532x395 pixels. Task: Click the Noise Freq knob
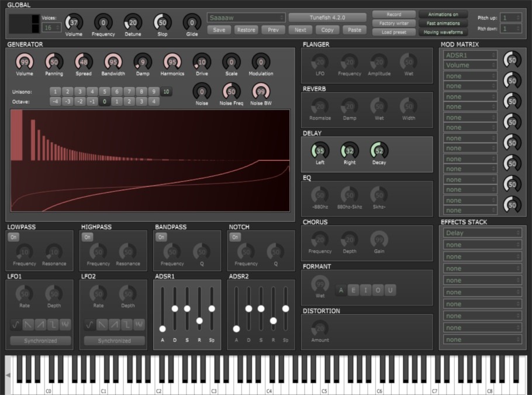(x=231, y=91)
